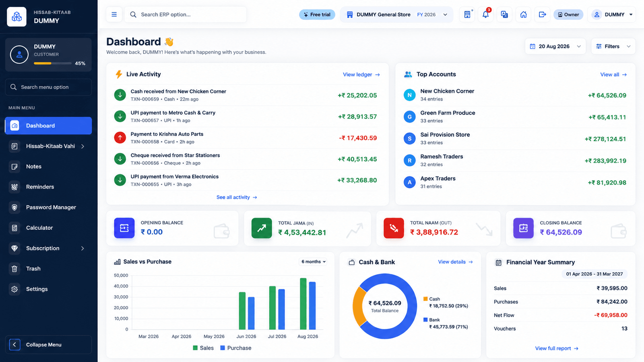The image size is (644, 362).
Task: Click the translate language icon
Action: click(x=504, y=14)
